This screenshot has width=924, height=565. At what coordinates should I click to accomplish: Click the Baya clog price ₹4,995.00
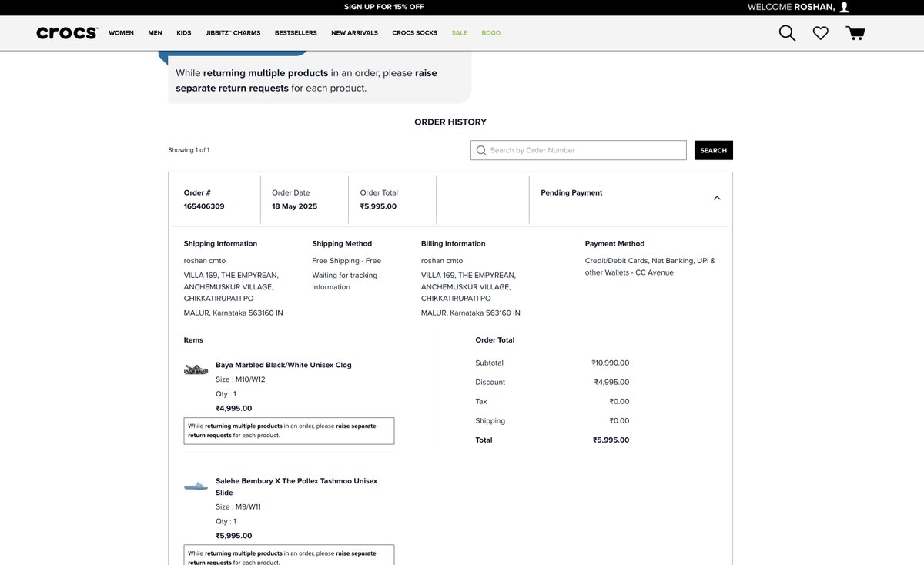click(x=233, y=408)
